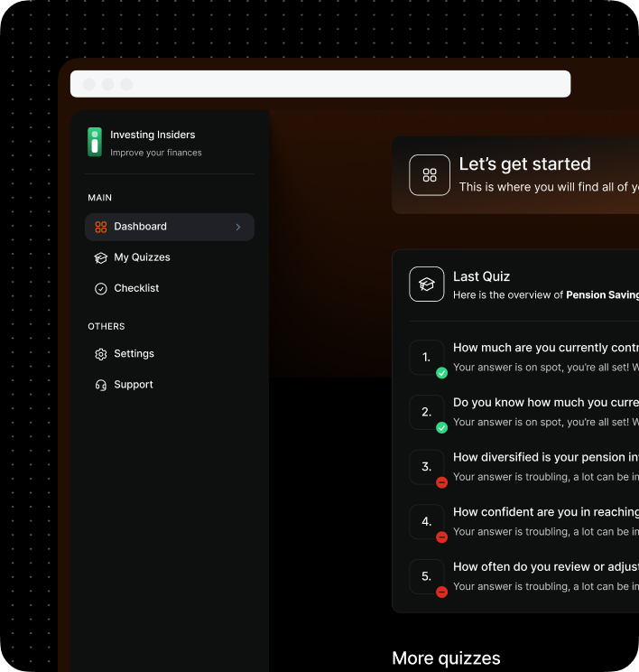Open My Quizzes in the sidebar

(170, 257)
